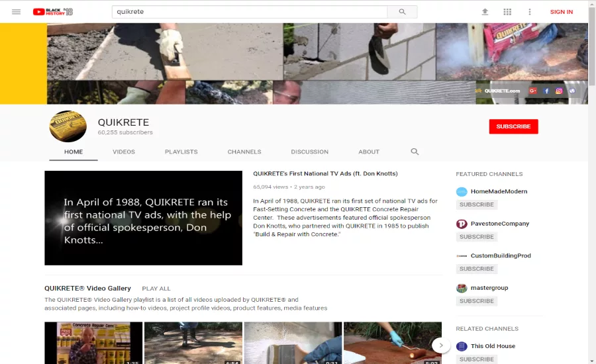The width and height of the screenshot is (596, 364).
Task: Subscribe to mastergroup
Action: 477,301
